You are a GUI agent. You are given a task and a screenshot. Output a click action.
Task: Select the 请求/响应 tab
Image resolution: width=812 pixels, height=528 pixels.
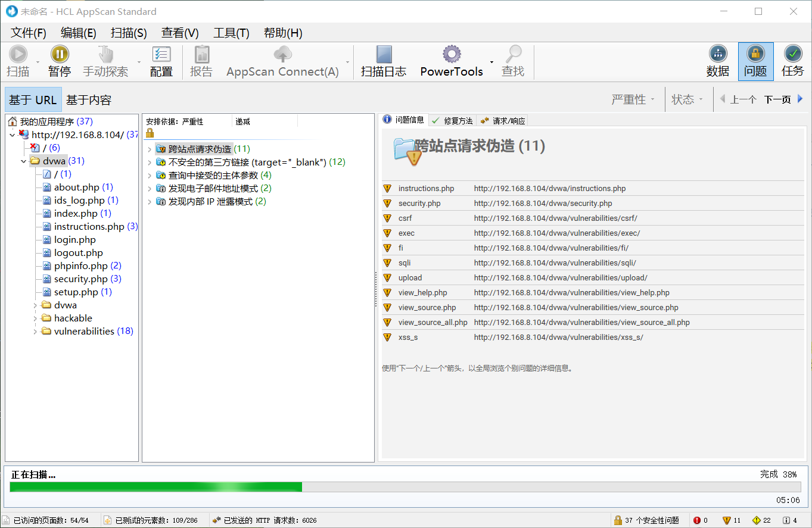click(502, 120)
